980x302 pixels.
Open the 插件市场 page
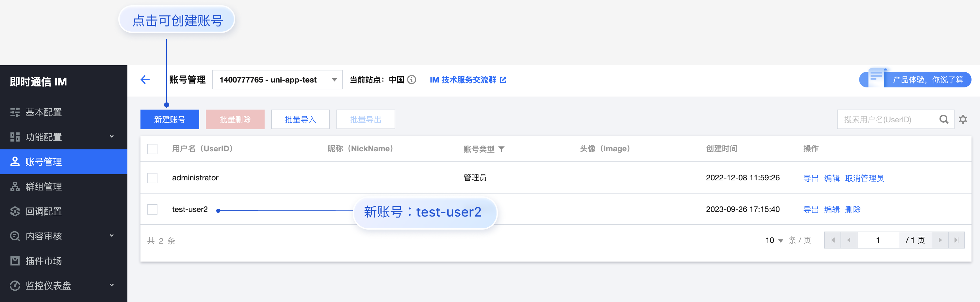coord(43,261)
